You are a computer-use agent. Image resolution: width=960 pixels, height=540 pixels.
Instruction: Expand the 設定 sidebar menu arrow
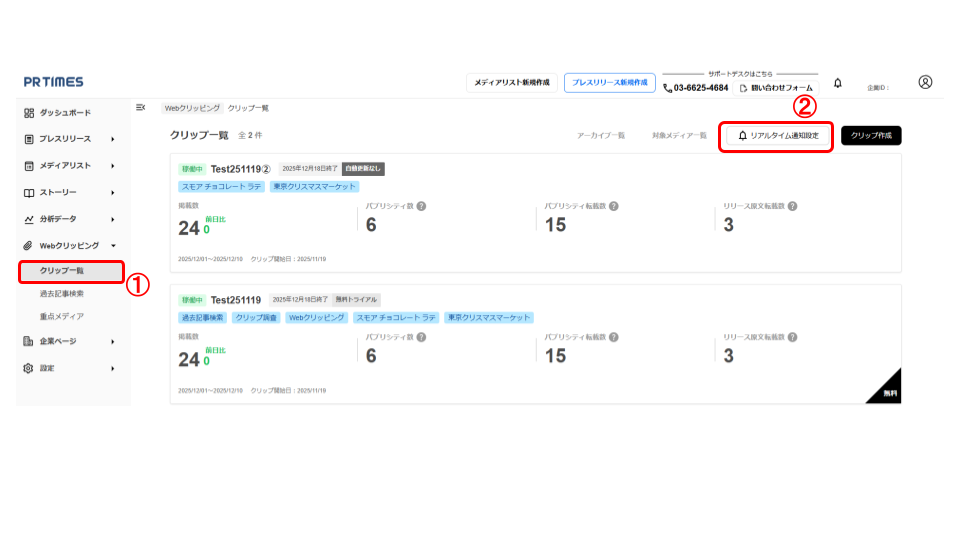click(x=113, y=369)
